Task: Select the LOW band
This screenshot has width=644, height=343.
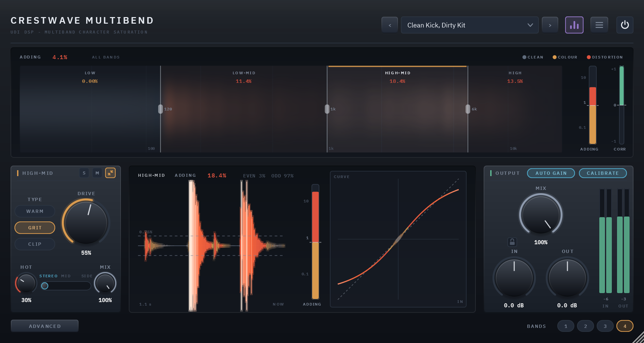Action: coord(90,109)
